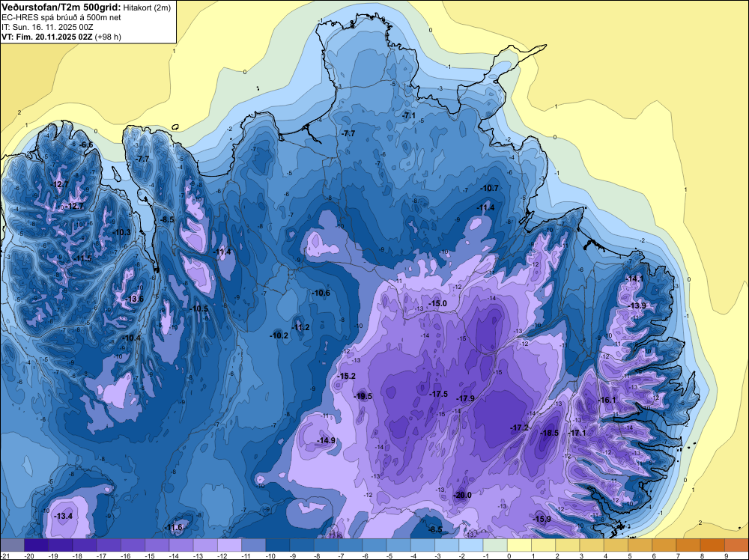Click the -18.5 temperature label
This screenshot has width=749, height=560.
coord(549,433)
